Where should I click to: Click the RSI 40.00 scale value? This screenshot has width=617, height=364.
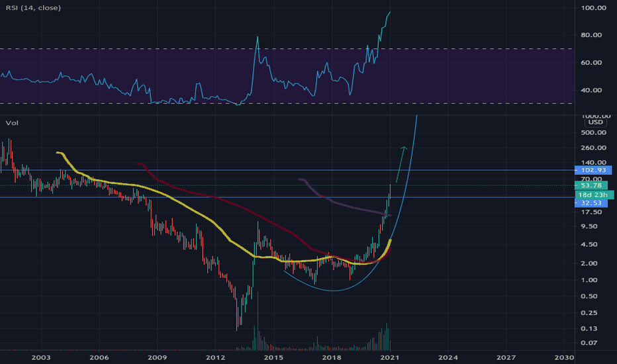[591, 90]
